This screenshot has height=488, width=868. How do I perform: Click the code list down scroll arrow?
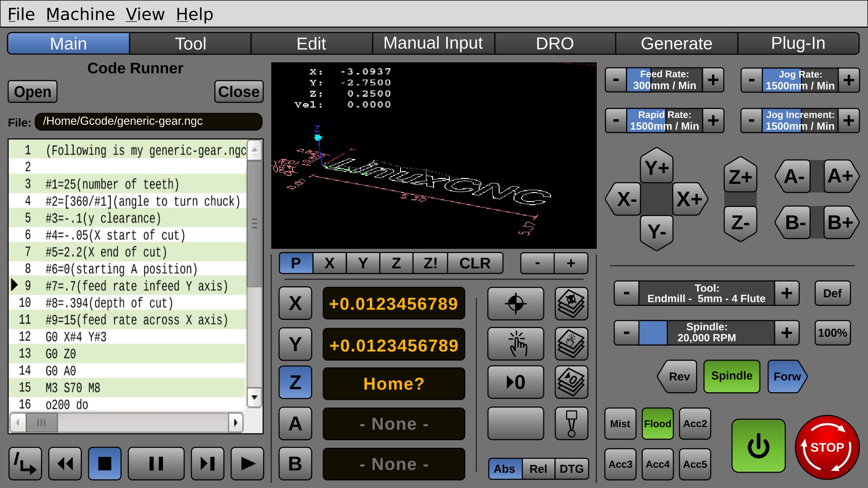click(255, 398)
